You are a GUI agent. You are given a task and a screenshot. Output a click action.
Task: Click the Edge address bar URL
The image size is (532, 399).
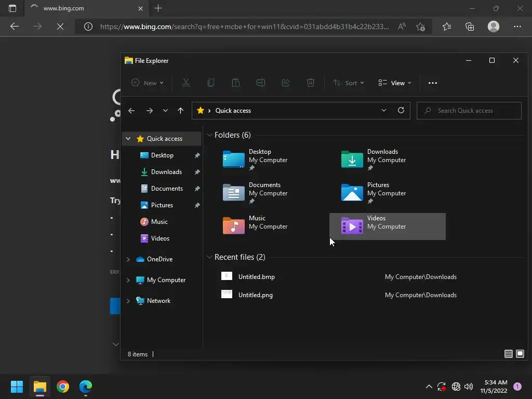244,26
